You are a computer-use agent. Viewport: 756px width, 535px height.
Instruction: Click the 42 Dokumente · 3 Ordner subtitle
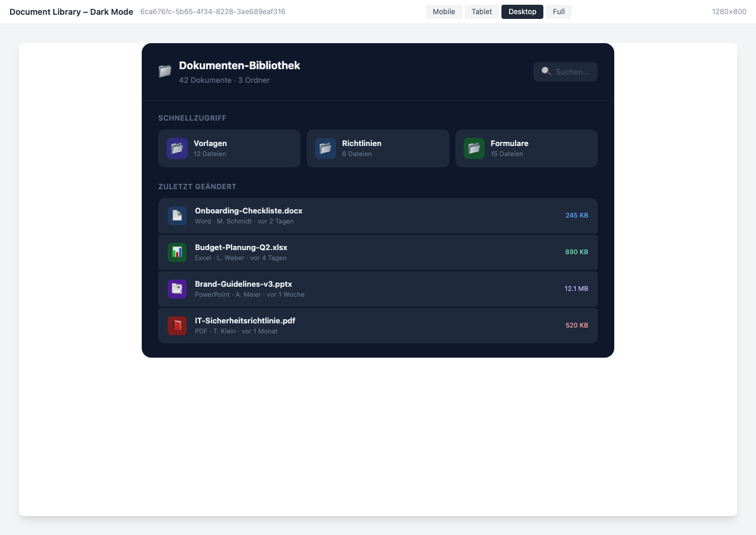(224, 80)
